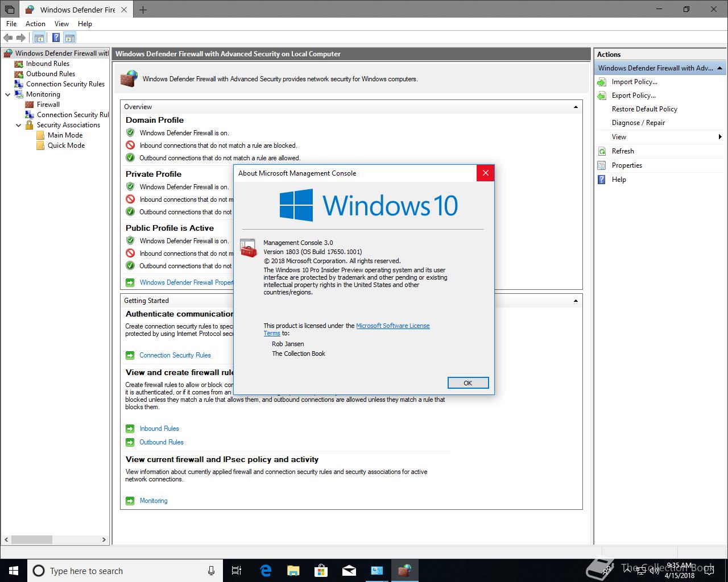Click the Cortana microphone icon
The height and width of the screenshot is (582, 728).
pyautogui.click(x=211, y=571)
